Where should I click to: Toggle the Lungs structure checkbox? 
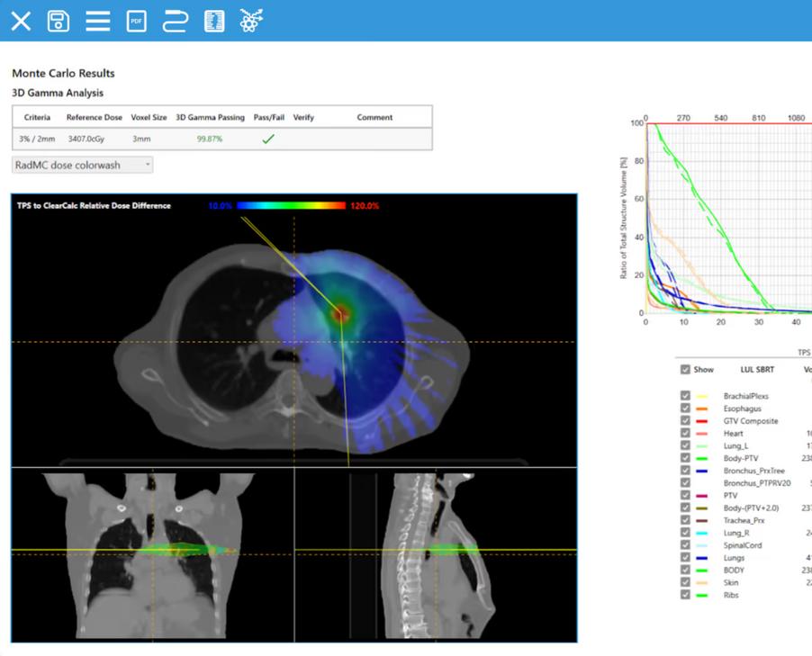(685, 557)
